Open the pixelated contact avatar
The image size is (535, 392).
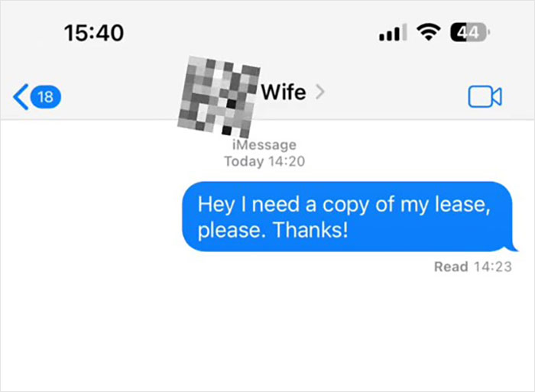pyautogui.click(x=219, y=96)
